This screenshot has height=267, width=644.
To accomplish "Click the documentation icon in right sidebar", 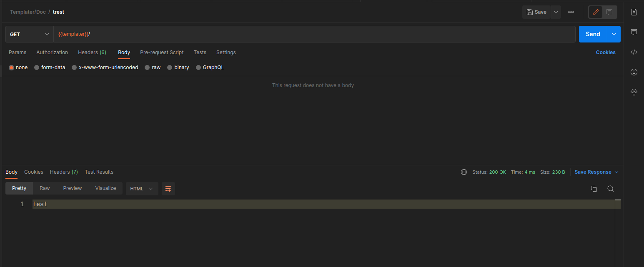I will (x=634, y=12).
